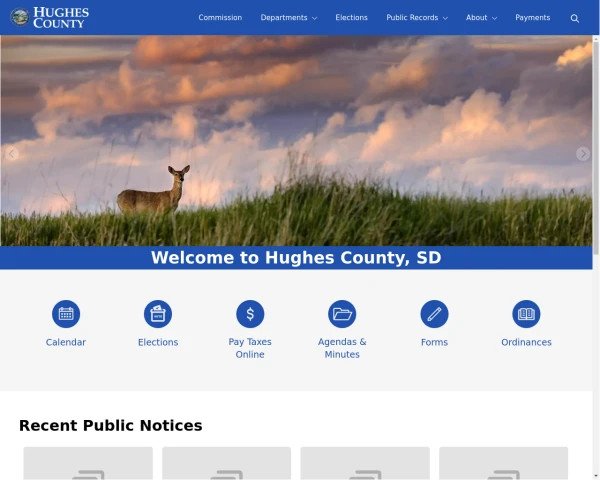
Task: Open the Payments menu item
Action: pos(533,18)
